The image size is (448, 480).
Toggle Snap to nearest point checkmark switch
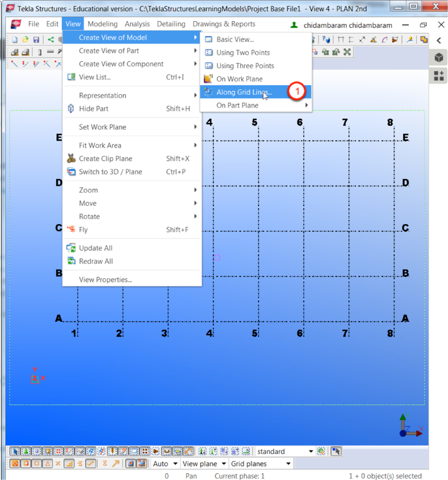(x=91, y=464)
